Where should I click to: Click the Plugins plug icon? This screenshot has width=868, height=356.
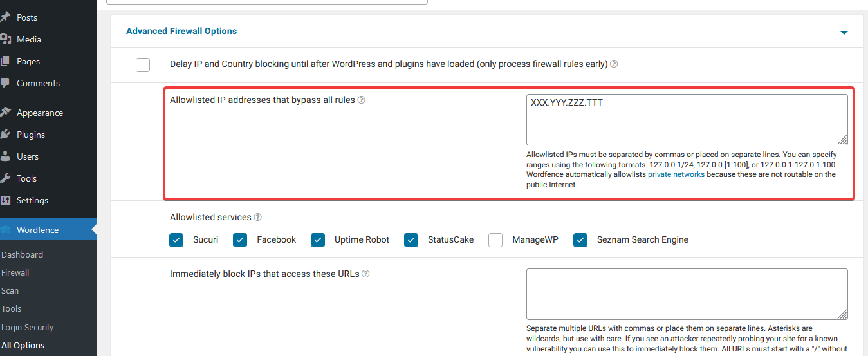coord(5,135)
